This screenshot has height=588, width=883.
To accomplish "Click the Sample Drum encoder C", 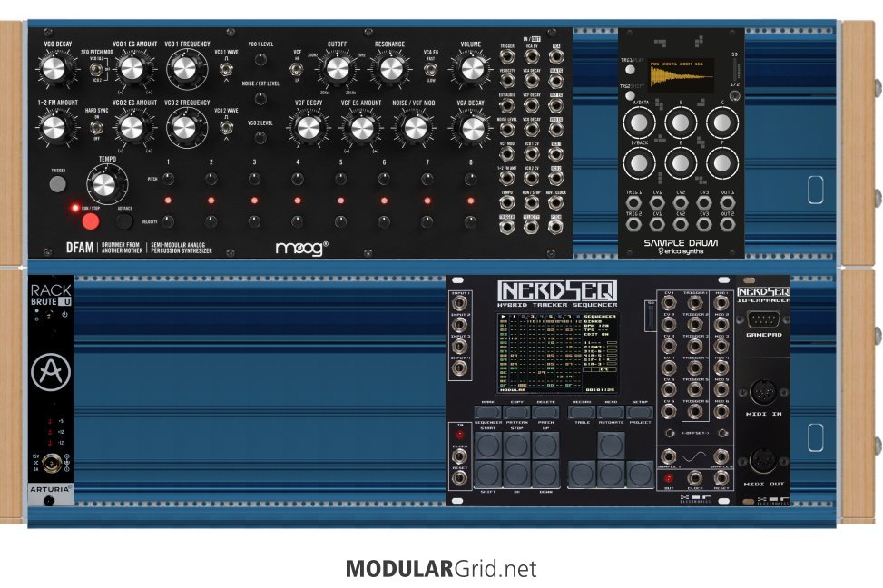I will pyautogui.click(x=722, y=122).
